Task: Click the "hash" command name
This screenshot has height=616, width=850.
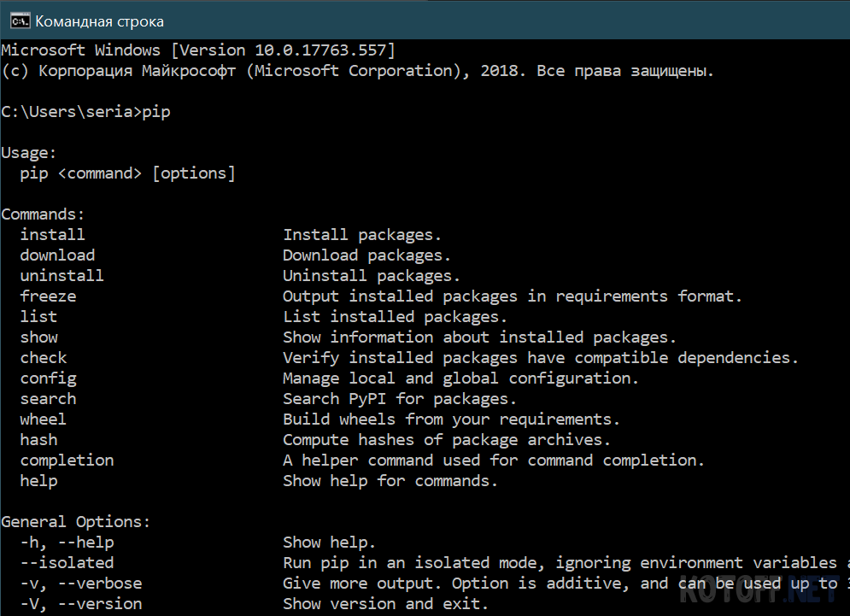Action: [x=38, y=440]
